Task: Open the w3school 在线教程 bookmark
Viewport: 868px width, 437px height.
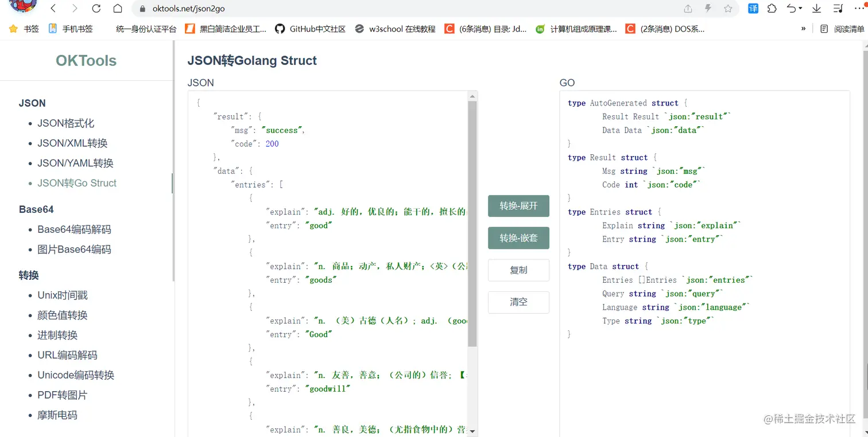Action: point(395,29)
